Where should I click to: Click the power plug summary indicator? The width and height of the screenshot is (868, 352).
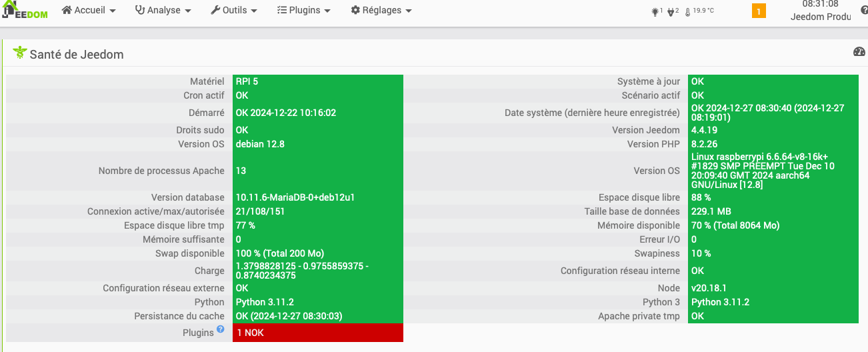point(673,11)
